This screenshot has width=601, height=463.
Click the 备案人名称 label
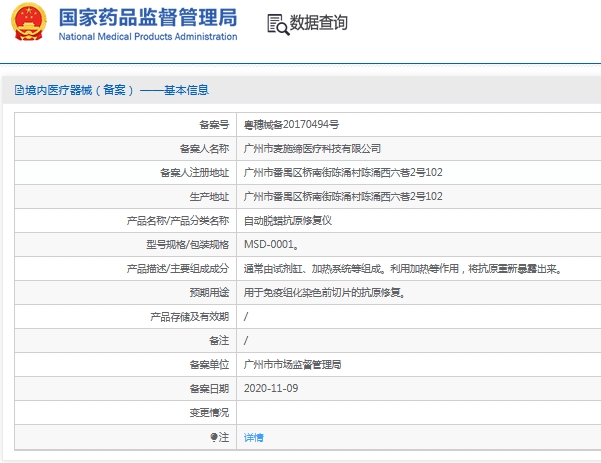(204, 148)
